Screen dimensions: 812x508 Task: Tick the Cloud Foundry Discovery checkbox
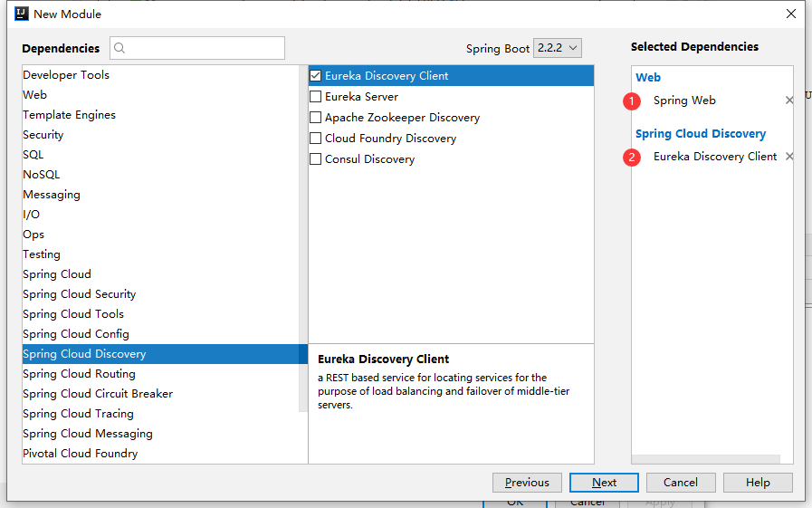pos(315,139)
